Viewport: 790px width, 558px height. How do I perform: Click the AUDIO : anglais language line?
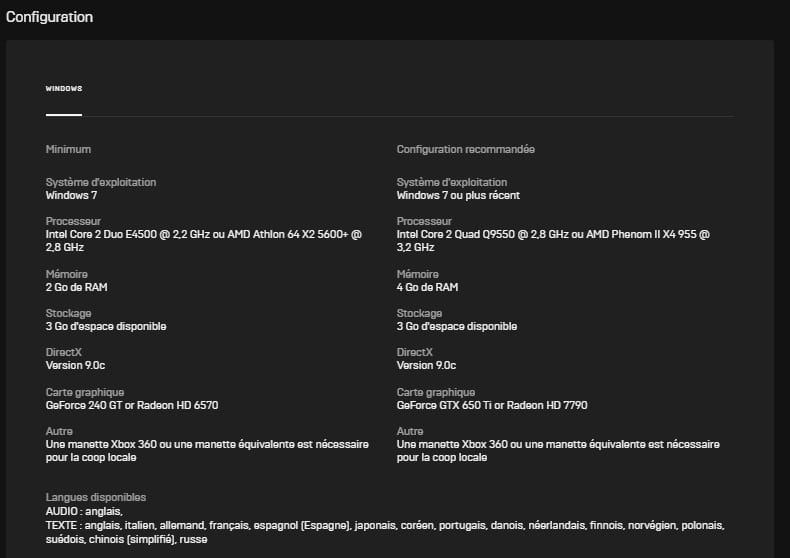pos(84,512)
